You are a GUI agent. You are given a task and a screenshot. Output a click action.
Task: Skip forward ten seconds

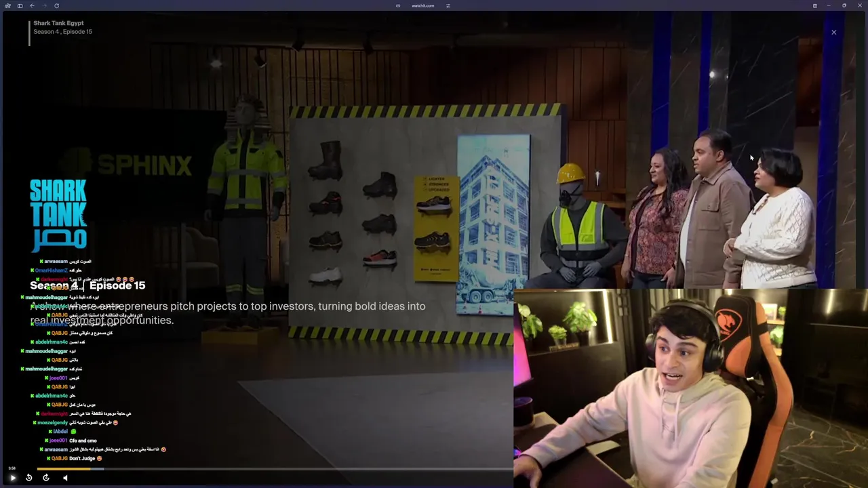45,478
